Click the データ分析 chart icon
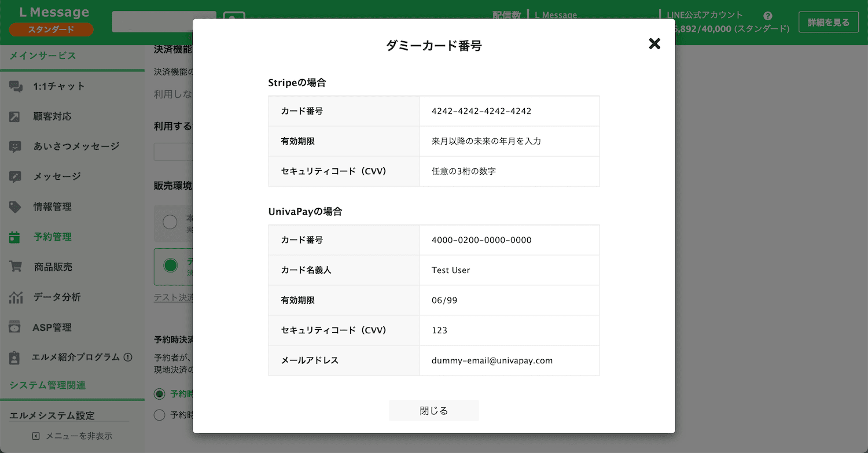 15,297
